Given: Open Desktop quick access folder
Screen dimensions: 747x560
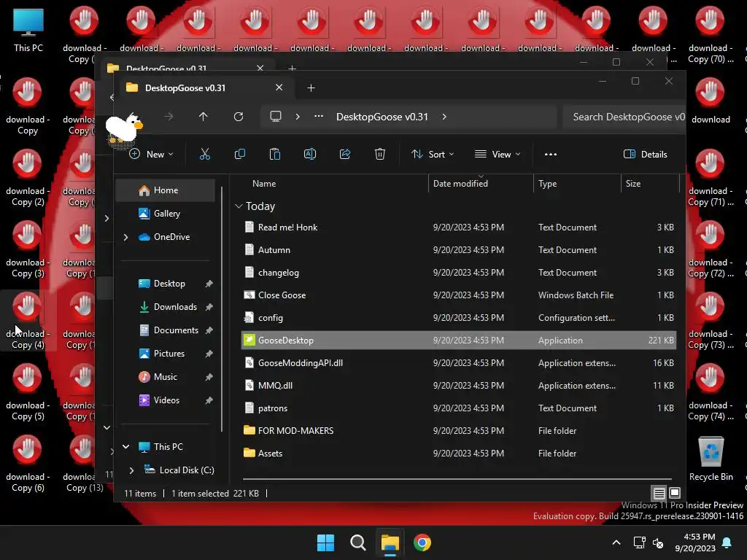Looking at the screenshot, I should pos(169,284).
